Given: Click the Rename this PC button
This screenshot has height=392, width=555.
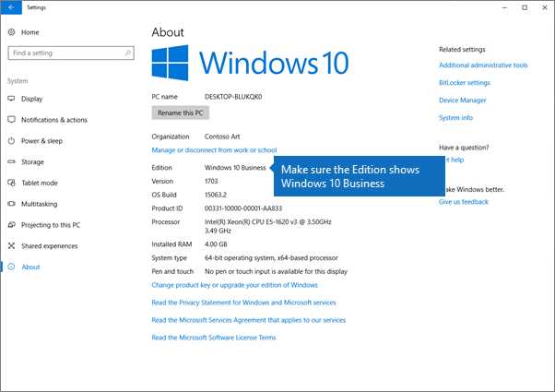Looking at the screenshot, I should click(181, 113).
